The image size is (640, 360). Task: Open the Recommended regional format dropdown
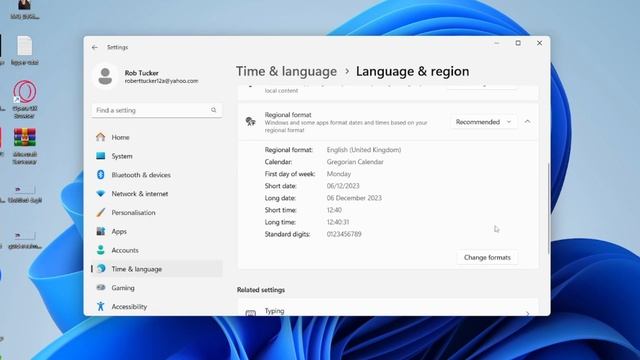483,122
